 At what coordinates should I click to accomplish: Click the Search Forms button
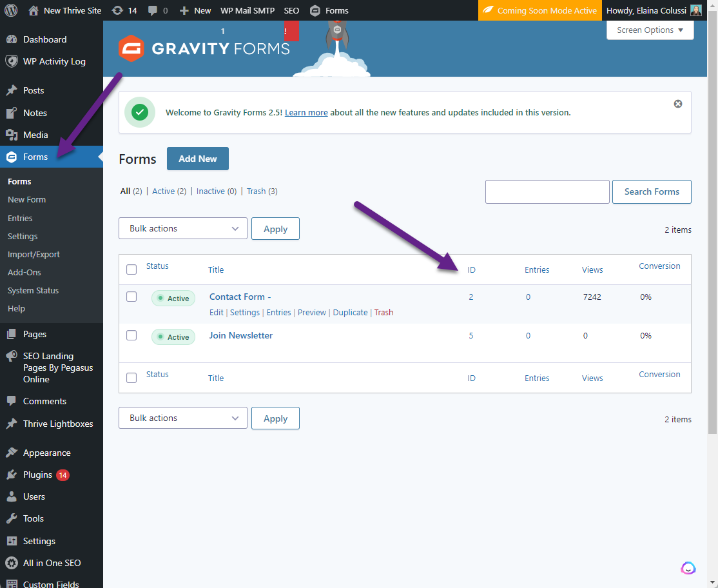pyautogui.click(x=652, y=191)
